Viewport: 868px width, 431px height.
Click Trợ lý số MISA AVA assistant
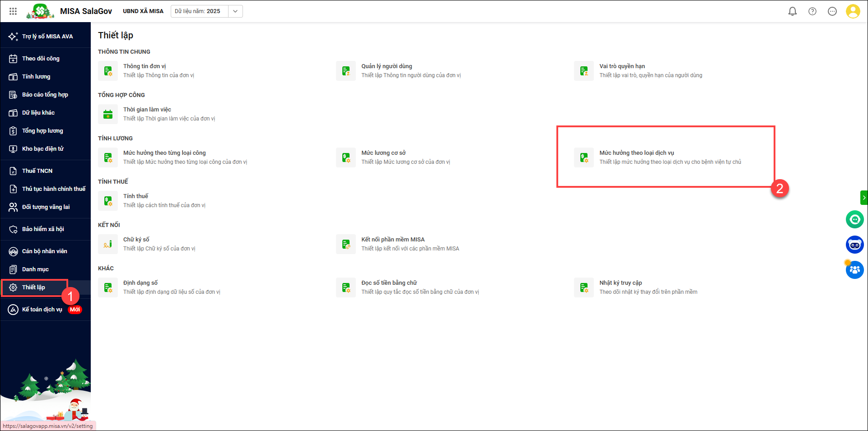(x=47, y=37)
